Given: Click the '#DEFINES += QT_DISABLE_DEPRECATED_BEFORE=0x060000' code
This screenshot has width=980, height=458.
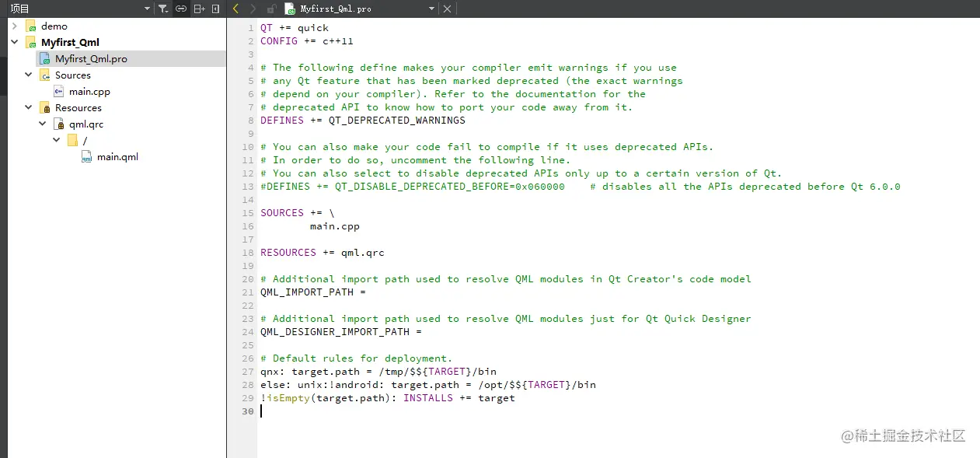Looking at the screenshot, I should 413,186.
